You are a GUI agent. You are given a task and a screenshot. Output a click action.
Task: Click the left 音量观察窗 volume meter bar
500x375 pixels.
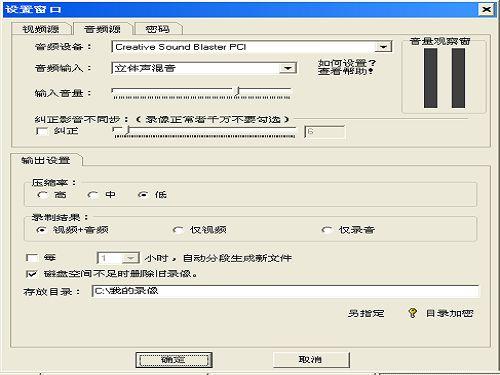(430, 78)
